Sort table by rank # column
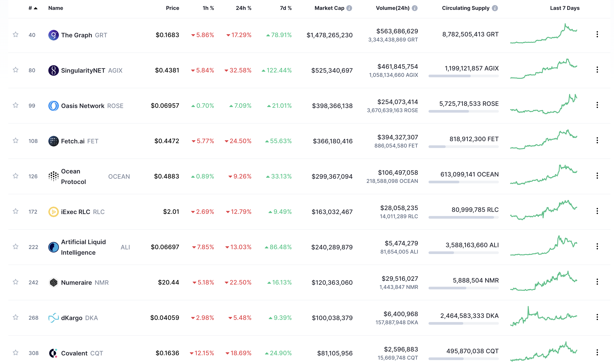This screenshot has width=614, height=364. tap(33, 8)
